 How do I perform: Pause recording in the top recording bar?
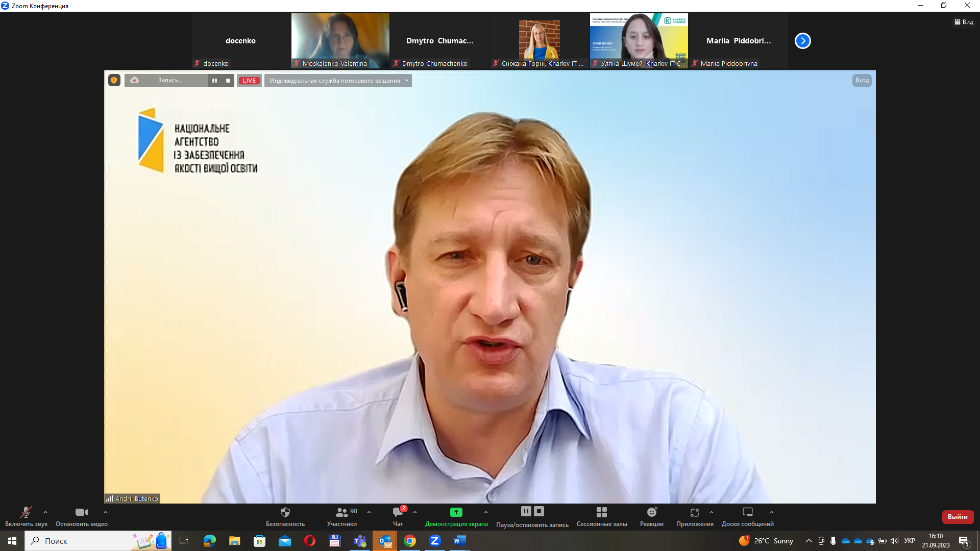(x=214, y=81)
